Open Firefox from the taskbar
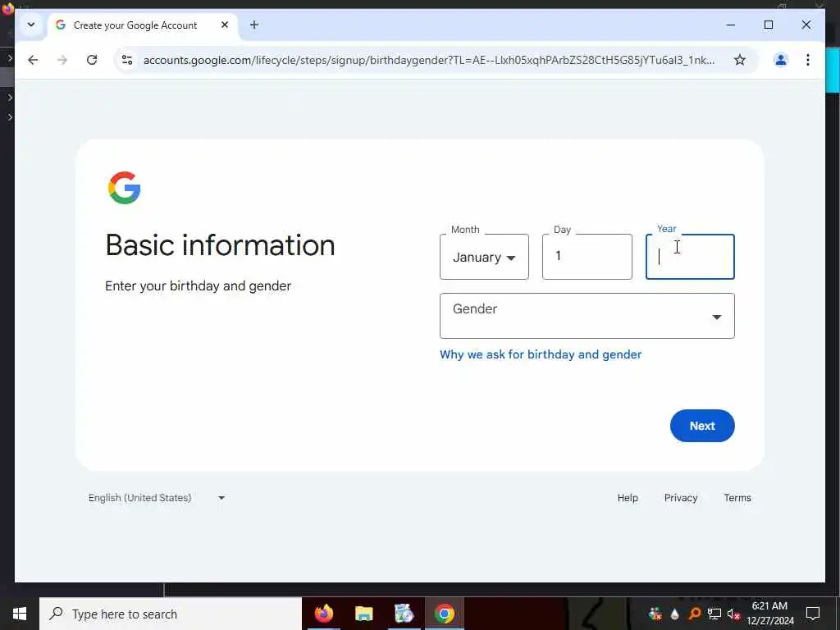 pos(323,614)
